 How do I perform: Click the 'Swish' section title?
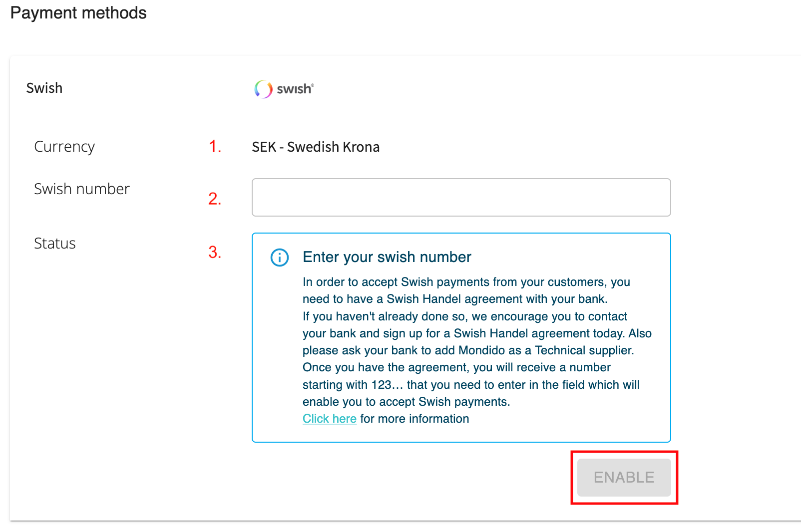point(44,88)
